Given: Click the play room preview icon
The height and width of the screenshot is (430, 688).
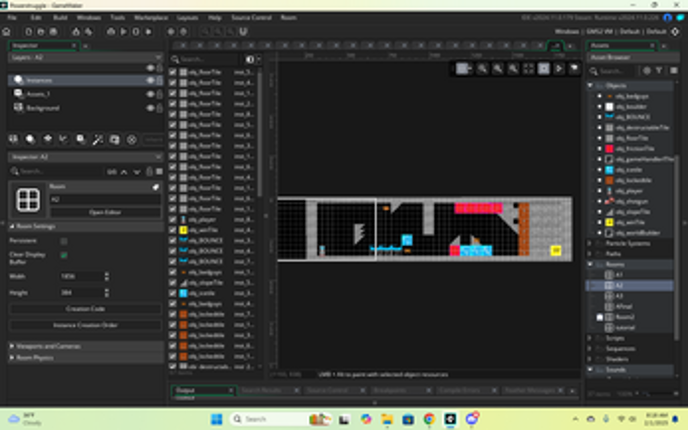Looking at the screenshot, I should click(x=559, y=69).
